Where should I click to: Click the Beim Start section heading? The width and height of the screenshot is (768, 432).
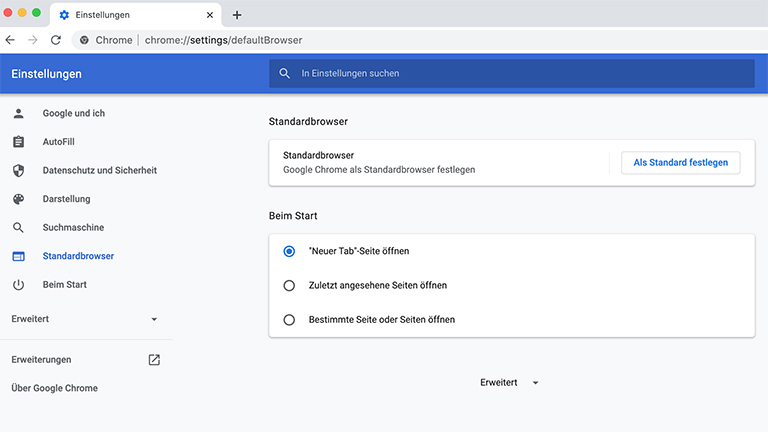[x=293, y=216]
